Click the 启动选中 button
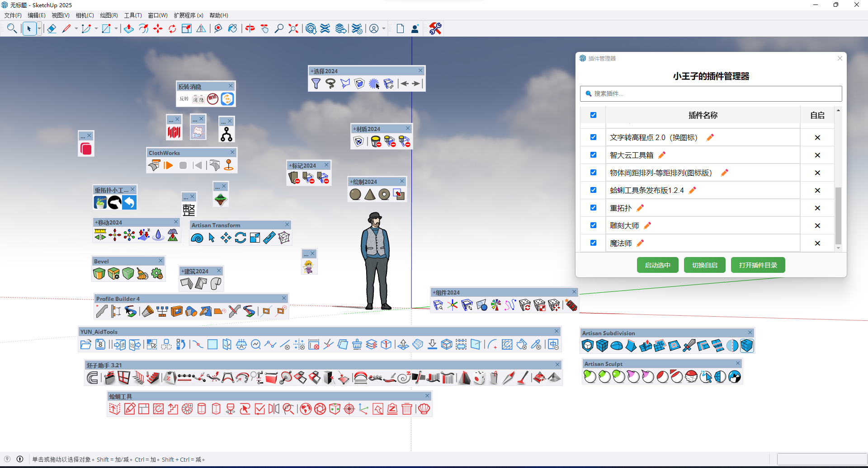 [657, 265]
